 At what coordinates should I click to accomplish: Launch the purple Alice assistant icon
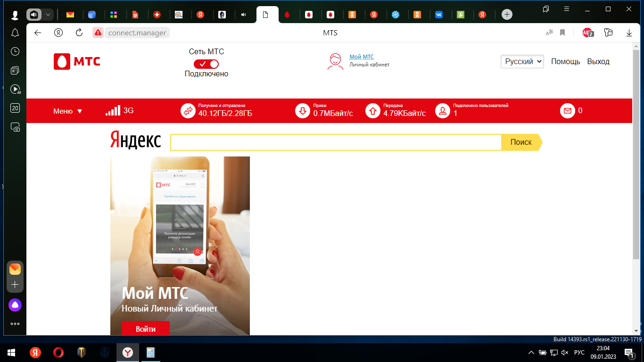point(15,305)
